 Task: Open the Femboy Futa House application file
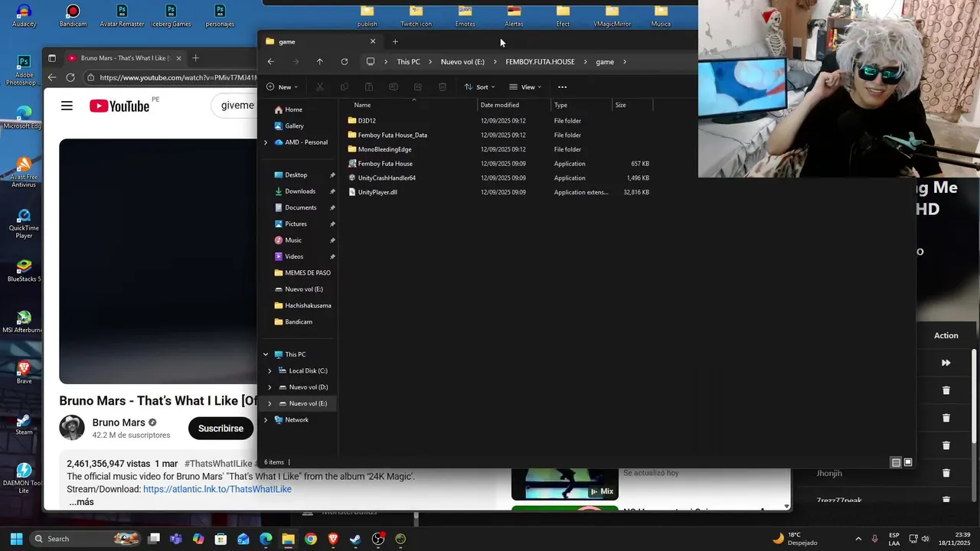[385, 164]
